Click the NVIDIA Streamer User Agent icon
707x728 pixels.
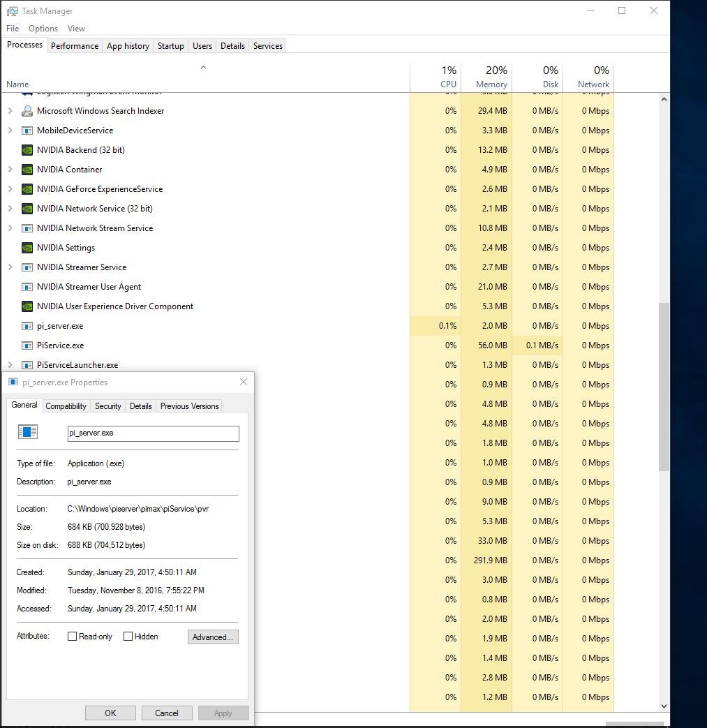click(27, 286)
